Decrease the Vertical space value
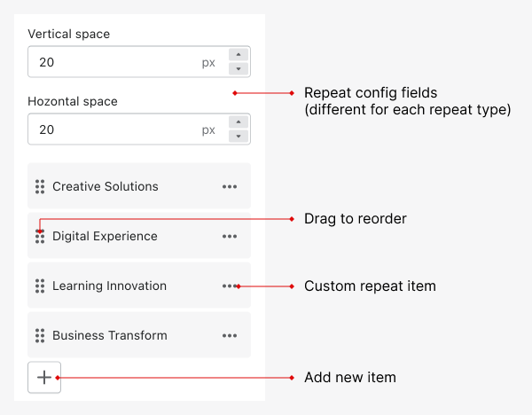This screenshot has width=532, height=415. (x=238, y=69)
